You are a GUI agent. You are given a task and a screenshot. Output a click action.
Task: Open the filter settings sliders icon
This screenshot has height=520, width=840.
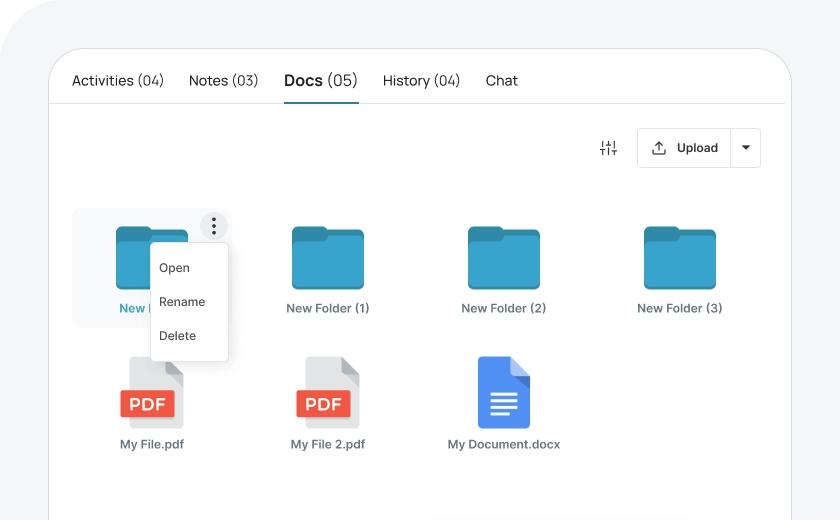coord(608,148)
